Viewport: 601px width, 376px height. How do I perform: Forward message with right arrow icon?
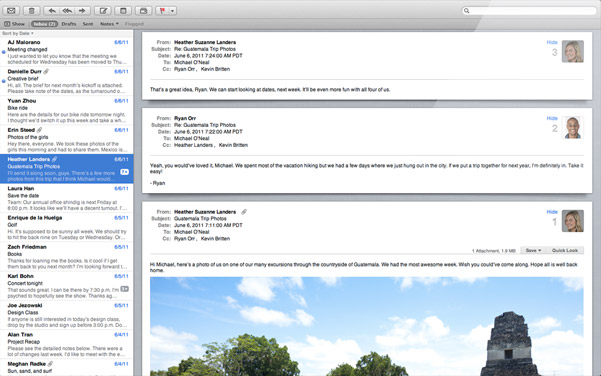[x=82, y=11]
